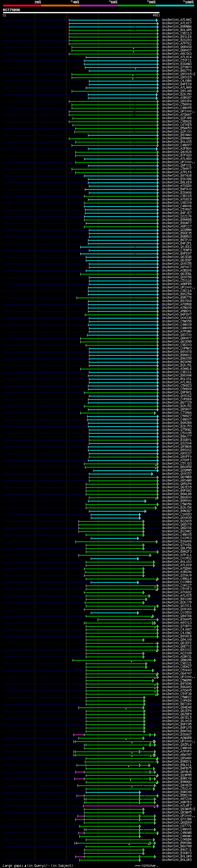Viewport: 197px width, 868px height.
Task: Select the UniRef100_Q09I57 label
Action: (x=177, y=474)
